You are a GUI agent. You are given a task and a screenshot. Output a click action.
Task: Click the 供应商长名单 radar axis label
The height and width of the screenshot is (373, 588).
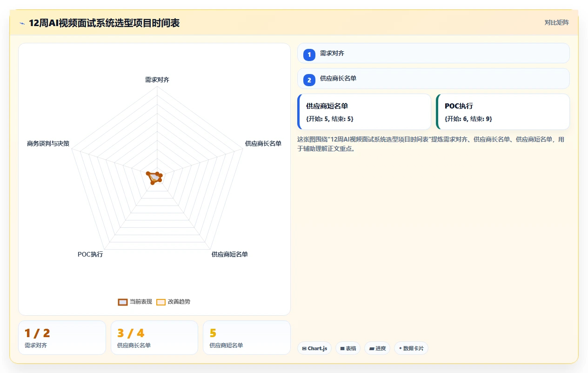263,143
